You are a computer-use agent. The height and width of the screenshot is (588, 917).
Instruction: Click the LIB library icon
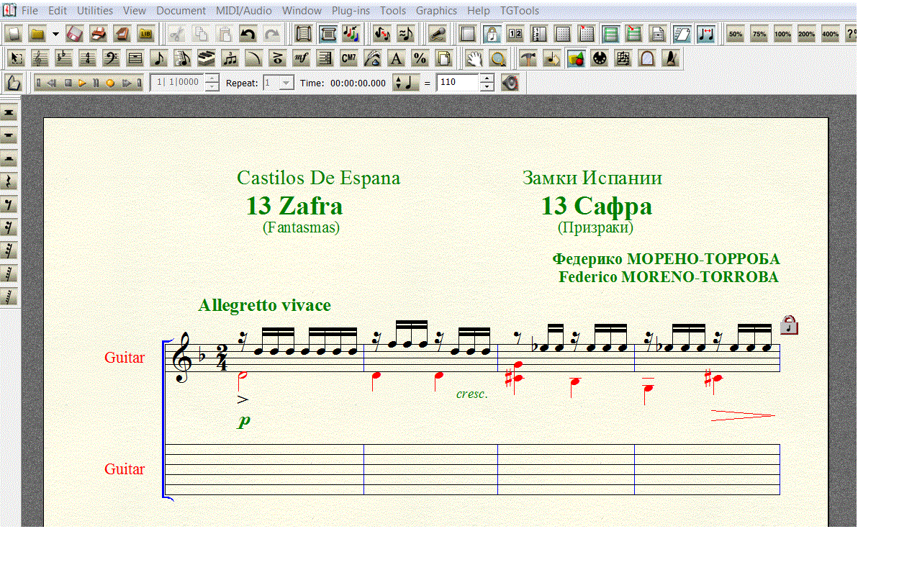pos(146,34)
